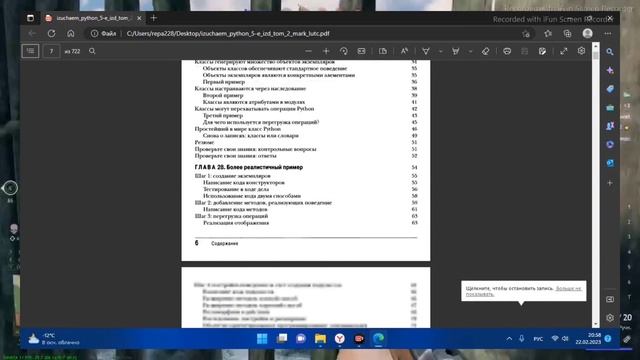This screenshot has width=640, height=360.
Task: Toggle the sidebar hide button
Action: click(x=610, y=299)
